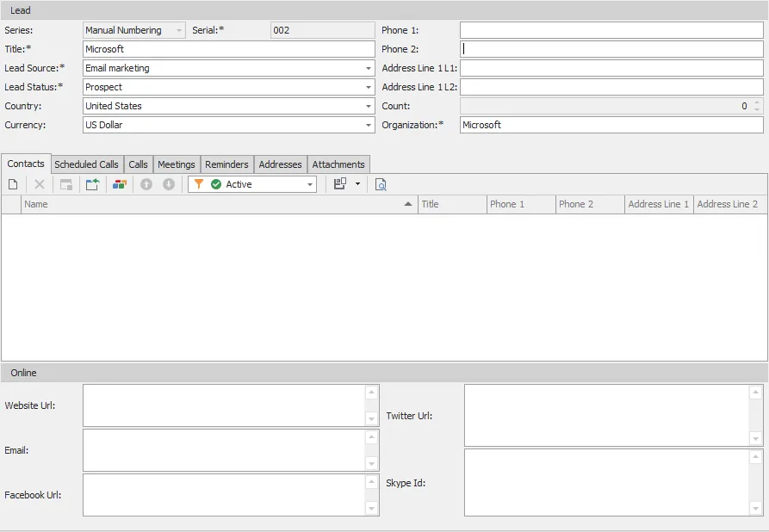Click the move row up arrow icon
The height and width of the screenshot is (532, 769).
[146, 183]
